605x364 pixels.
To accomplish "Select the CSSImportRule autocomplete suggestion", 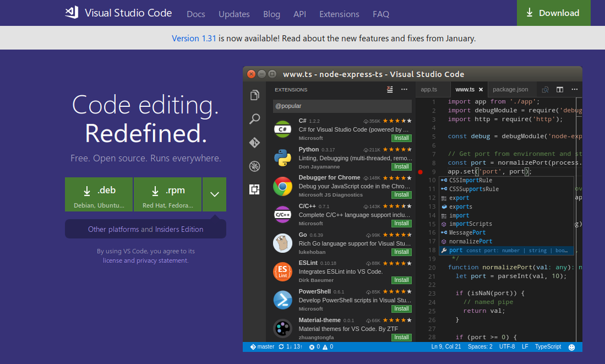I will click(x=506, y=180).
